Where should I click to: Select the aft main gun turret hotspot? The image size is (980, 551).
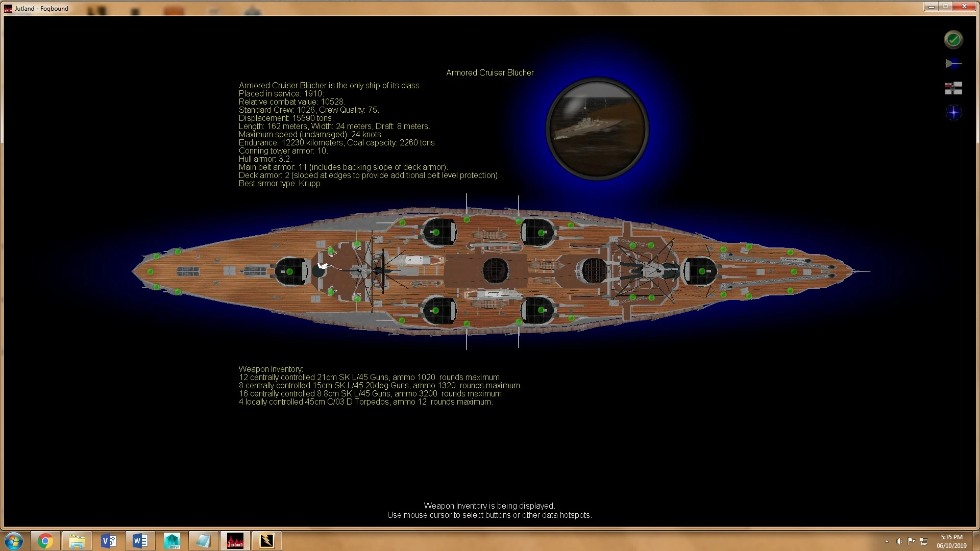tap(289, 271)
